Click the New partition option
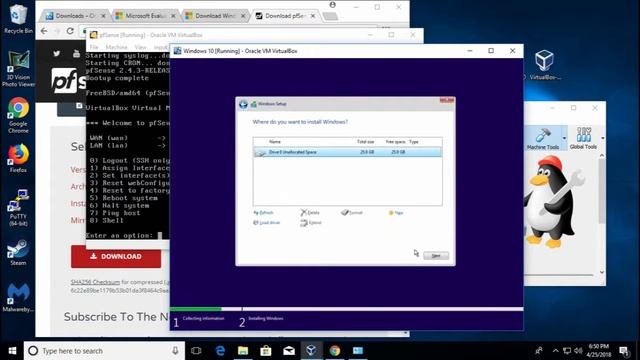 [396, 213]
